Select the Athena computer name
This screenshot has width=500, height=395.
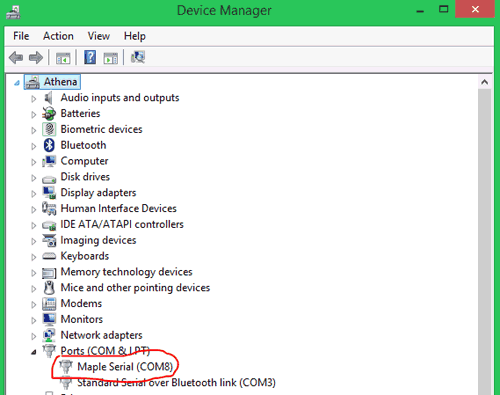[x=61, y=82]
